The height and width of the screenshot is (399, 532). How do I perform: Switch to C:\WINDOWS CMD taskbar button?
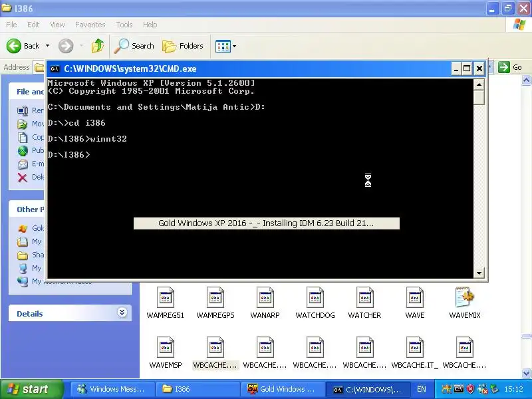tap(368, 389)
